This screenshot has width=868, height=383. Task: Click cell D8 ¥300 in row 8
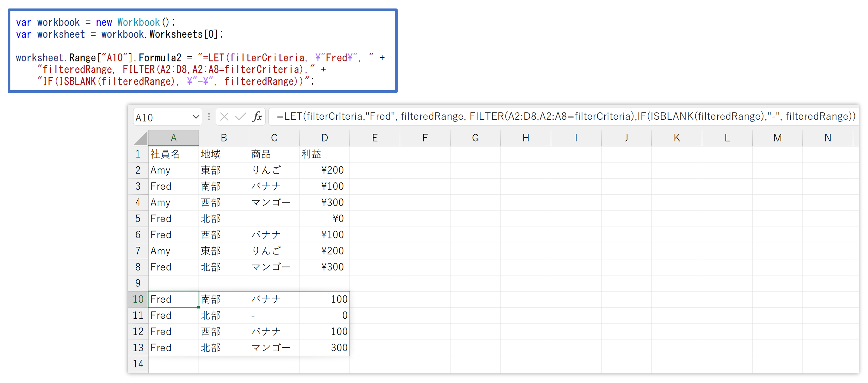click(324, 267)
